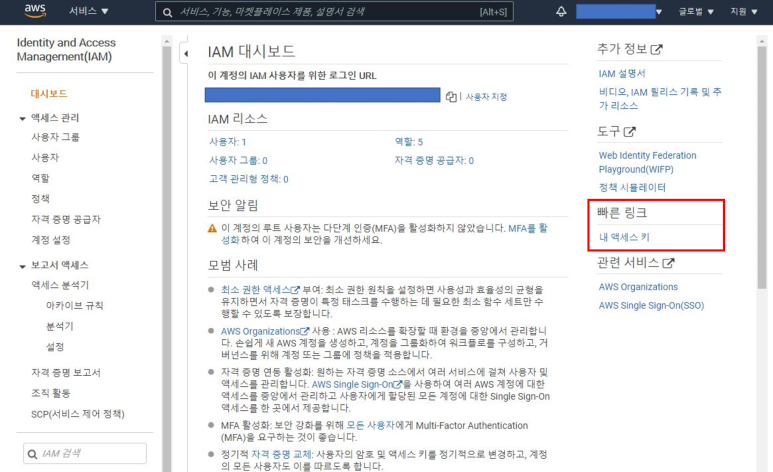Click the 모든 사용자 link
The width and height of the screenshot is (773, 472).
[x=370, y=425]
